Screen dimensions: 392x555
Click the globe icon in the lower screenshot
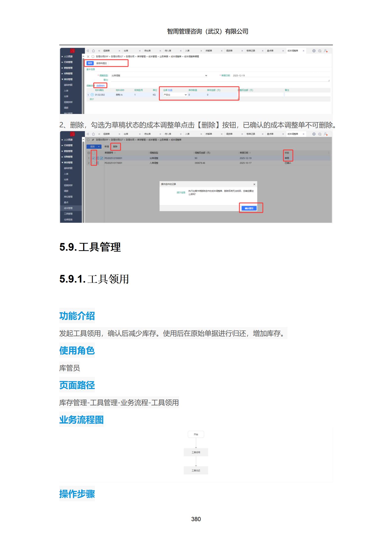[x=314, y=134]
